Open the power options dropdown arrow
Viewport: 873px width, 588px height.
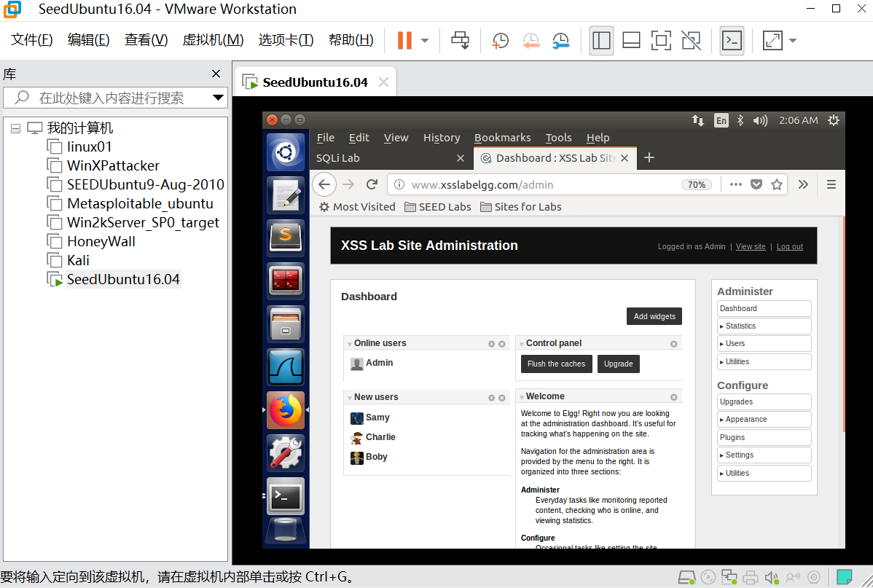(425, 40)
